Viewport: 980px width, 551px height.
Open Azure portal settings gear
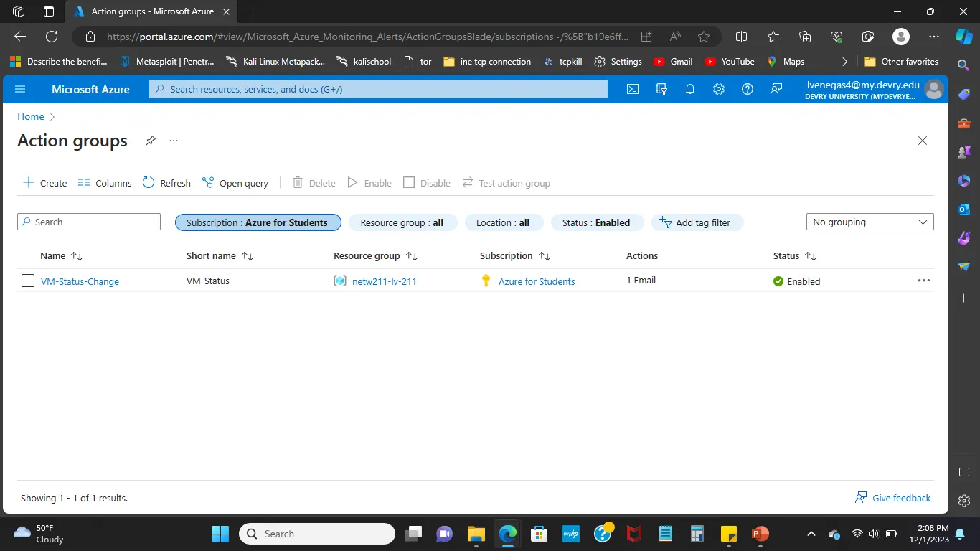pos(719,89)
